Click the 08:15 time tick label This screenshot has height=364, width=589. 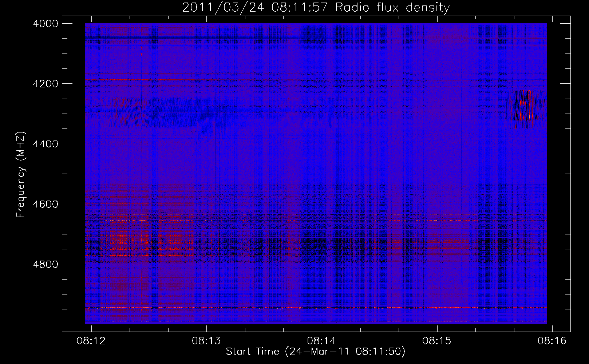point(437,341)
